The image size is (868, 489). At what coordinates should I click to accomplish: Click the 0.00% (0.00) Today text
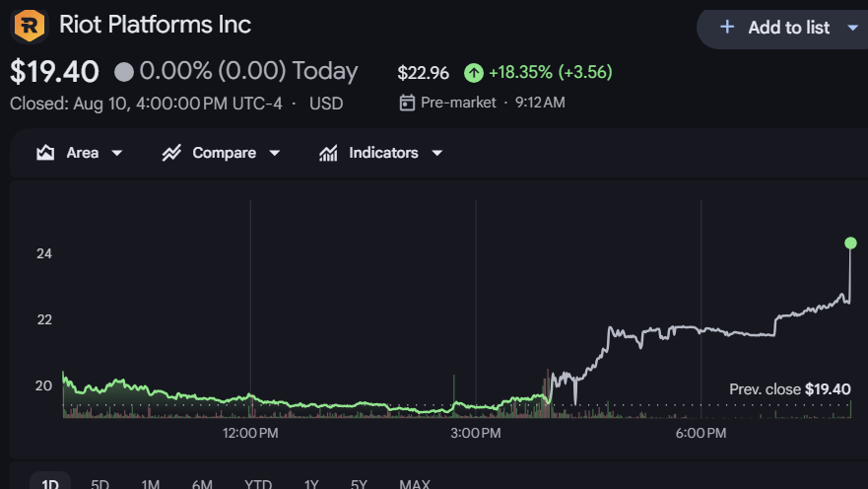click(248, 71)
